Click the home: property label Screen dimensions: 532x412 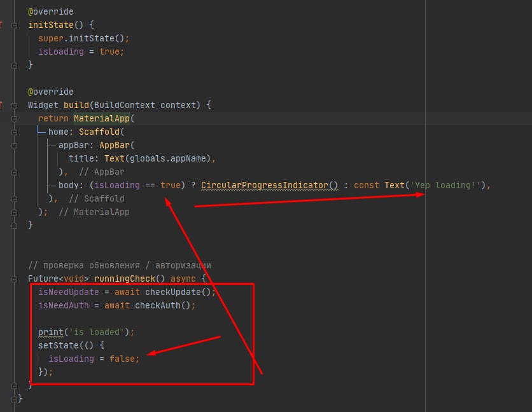coord(60,132)
